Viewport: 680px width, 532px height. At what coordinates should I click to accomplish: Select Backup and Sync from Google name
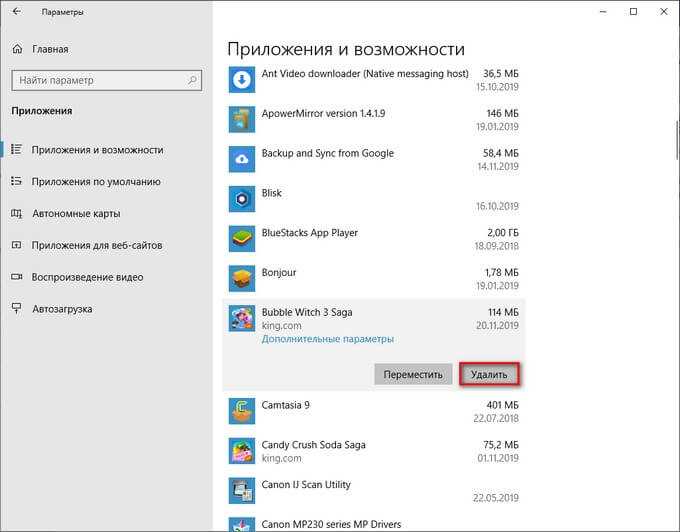tap(327, 153)
